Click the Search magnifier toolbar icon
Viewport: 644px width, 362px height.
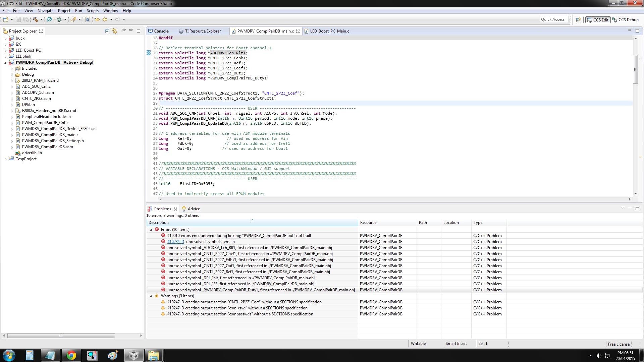point(49,19)
